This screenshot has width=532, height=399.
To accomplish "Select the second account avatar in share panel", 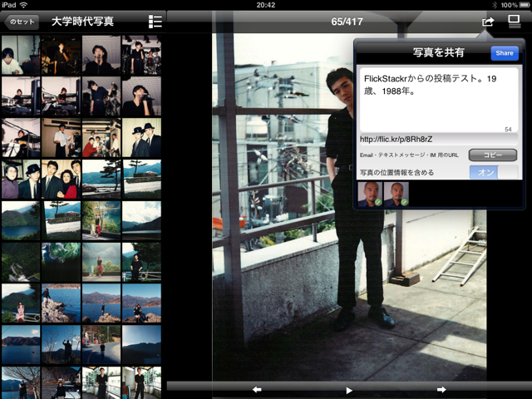I will tap(395, 195).
